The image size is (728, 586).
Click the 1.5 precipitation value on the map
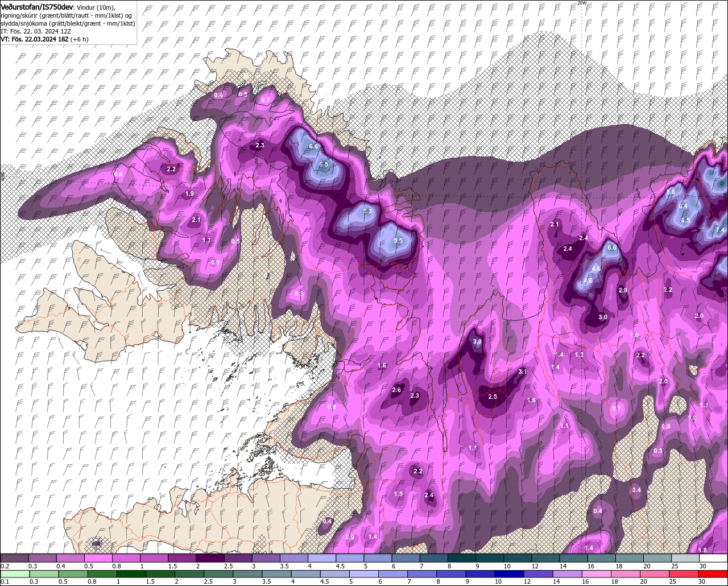coord(398,494)
